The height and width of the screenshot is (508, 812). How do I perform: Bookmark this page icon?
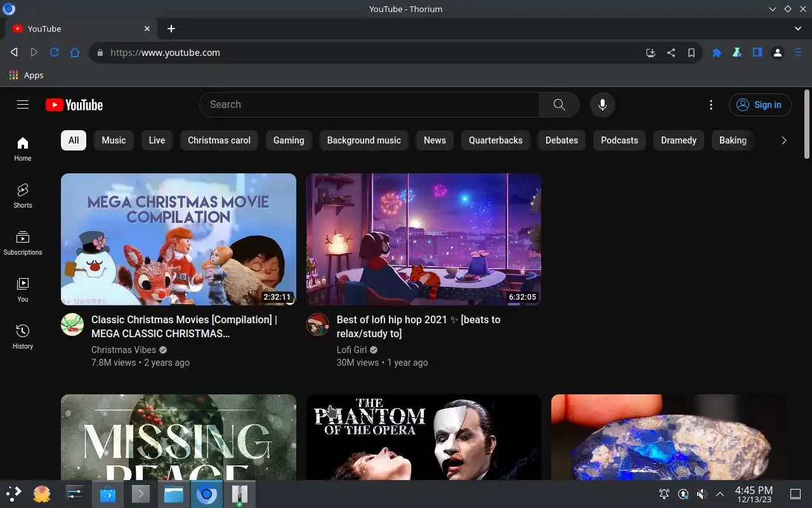pyautogui.click(x=691, y=53)
